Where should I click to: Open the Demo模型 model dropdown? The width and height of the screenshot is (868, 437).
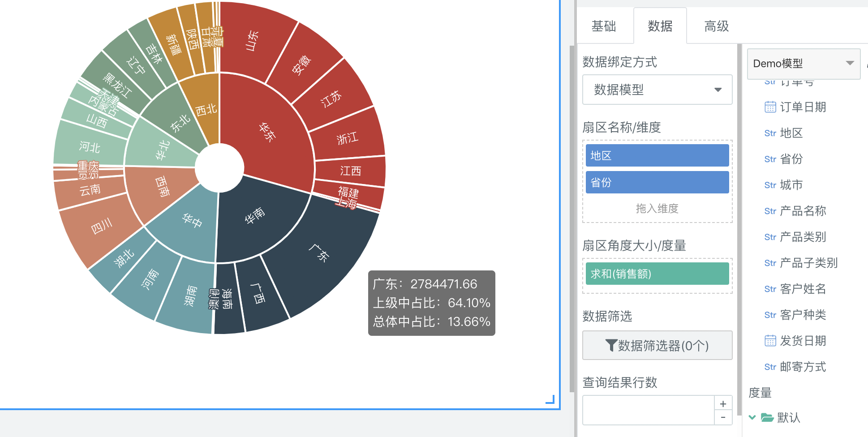804,64
